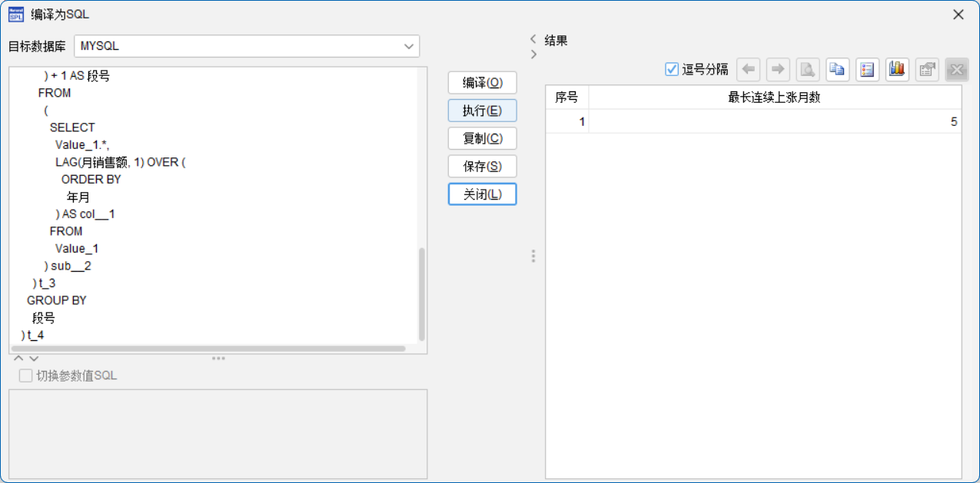
Task: Click the copy documents icon above results
Action: pos(838,70)
